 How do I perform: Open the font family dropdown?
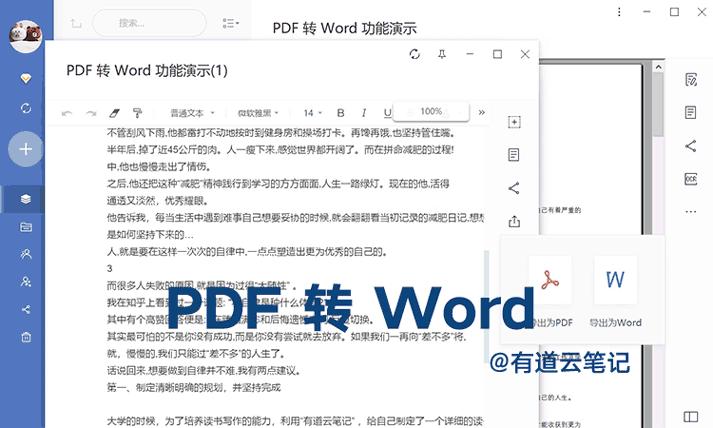click(x=258, y=113)
